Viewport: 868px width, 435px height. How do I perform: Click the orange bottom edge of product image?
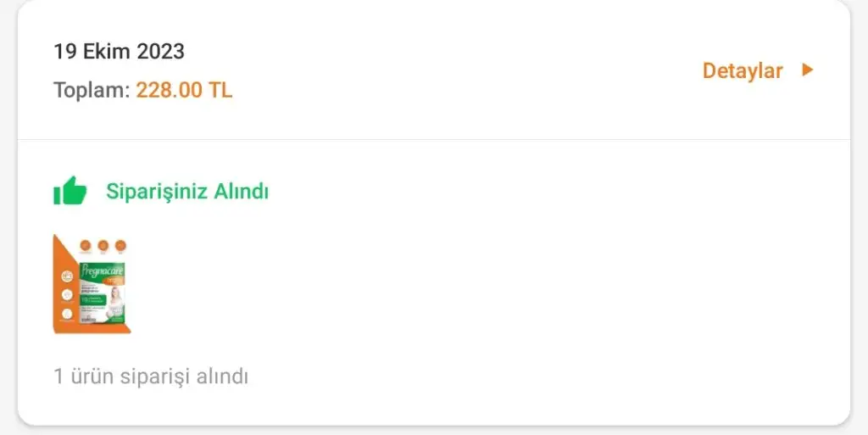pyautogui.click(x=92, y=330)
